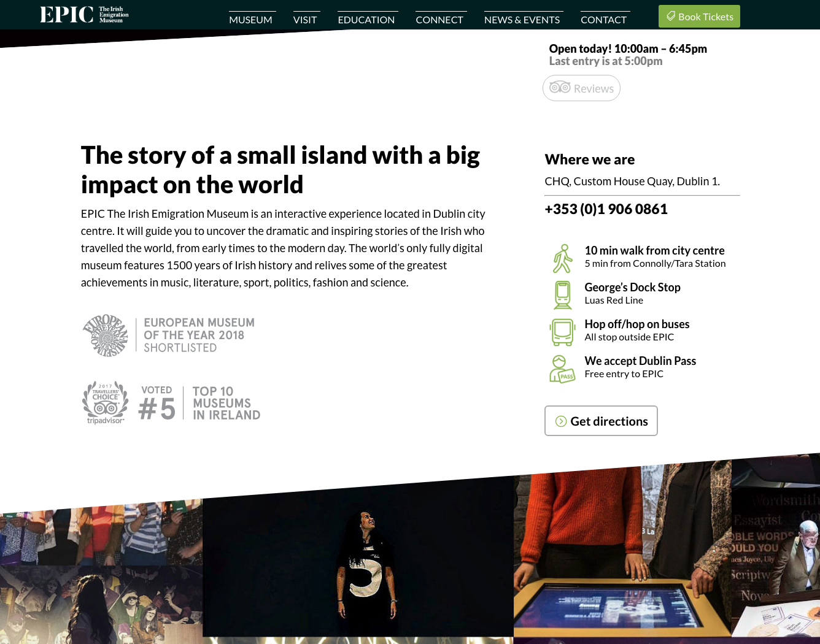The width and height of the screenshot is (820, 644).
Task: Click the bus icon
Action: click(562, 332)
